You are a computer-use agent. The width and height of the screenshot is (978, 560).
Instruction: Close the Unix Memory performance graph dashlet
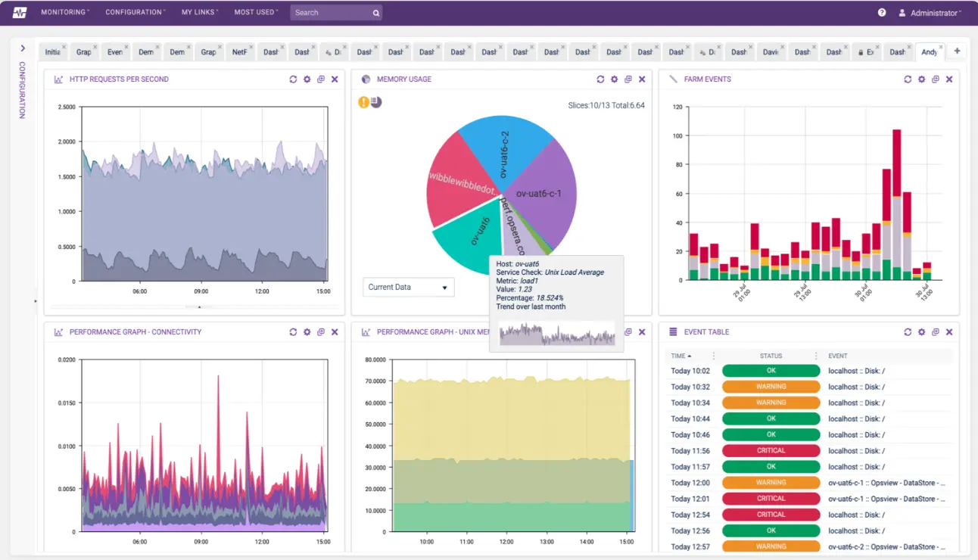click(x=642, y=331)
